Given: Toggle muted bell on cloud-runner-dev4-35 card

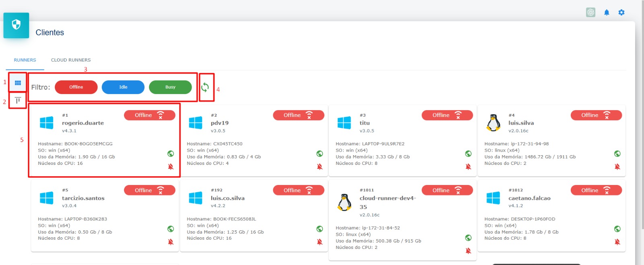Looking at the screenshot, I should point(469,251).
